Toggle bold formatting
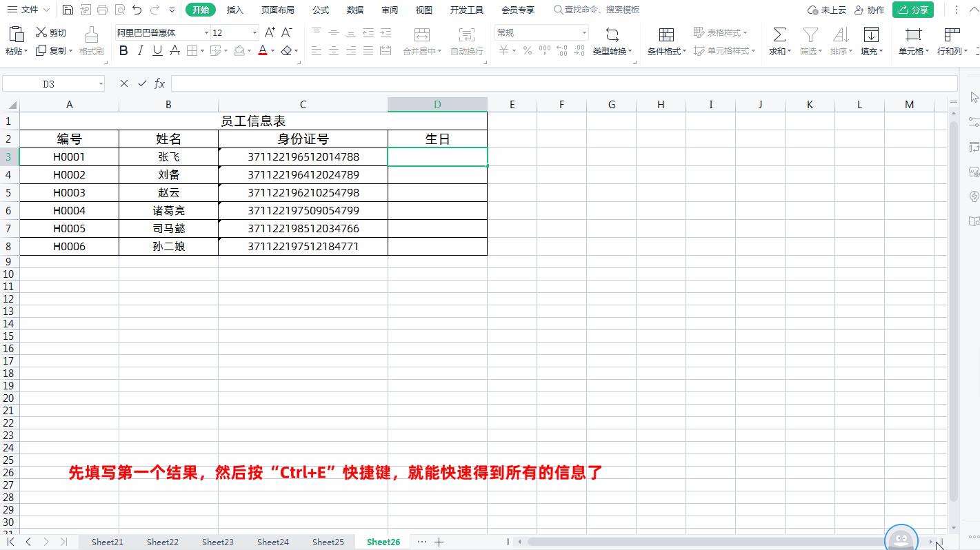Image resolution: width=980 pixels, height=550 pixels. (x=123, y=50)
